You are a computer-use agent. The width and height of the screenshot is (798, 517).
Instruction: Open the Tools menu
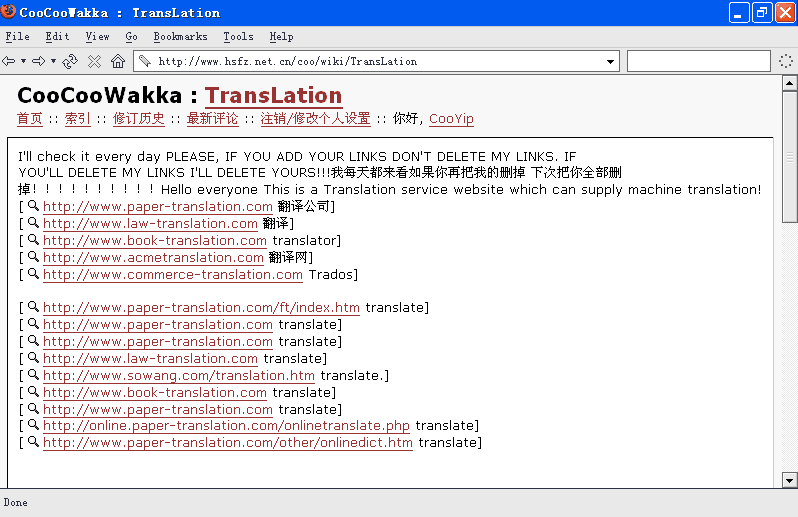pyautogui.click(x=238, y=37)
